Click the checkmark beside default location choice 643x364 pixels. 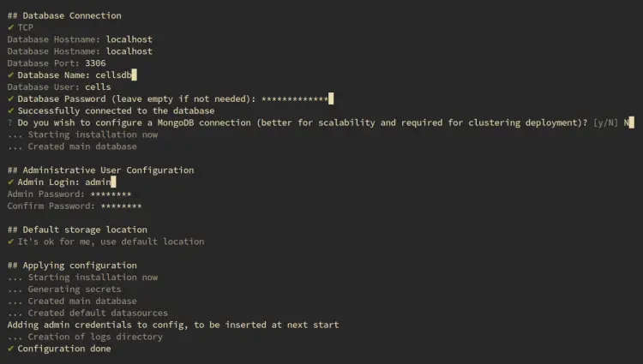(11, 242)
